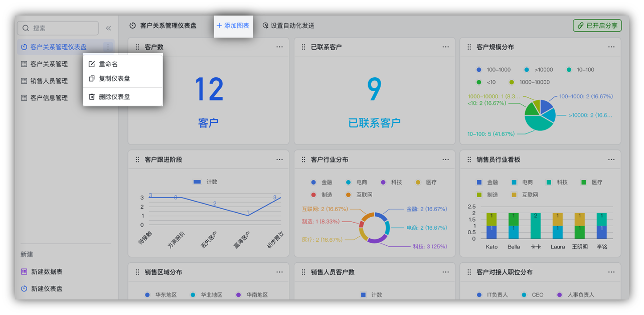
Task: Open the more menu on 销售人员客户数 card
Action: [445, 272]
